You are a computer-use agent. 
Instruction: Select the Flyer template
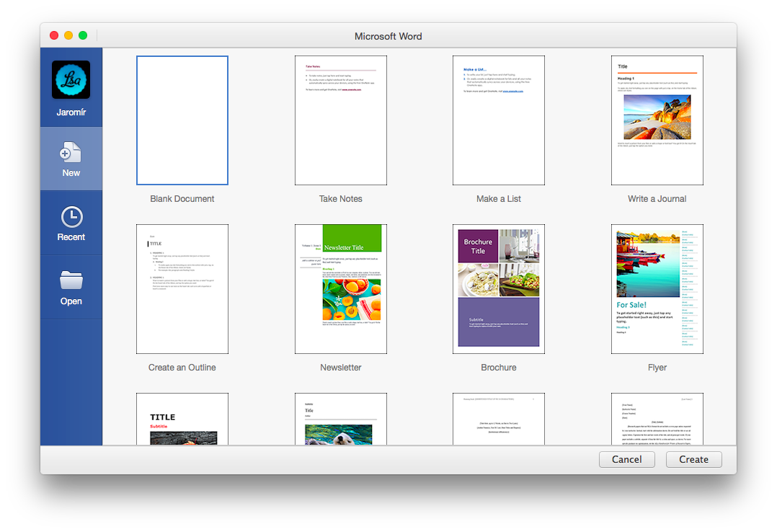pos(657,288)
